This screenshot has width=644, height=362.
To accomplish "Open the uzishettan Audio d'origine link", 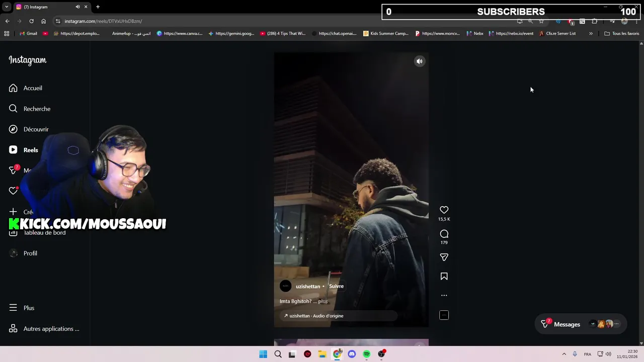I will tap(338, 316).
